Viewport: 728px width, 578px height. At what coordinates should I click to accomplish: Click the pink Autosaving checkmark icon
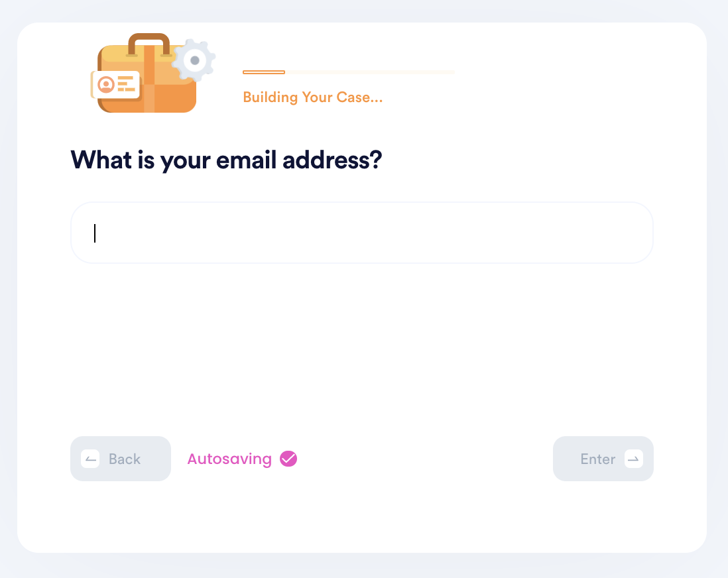coord(288,459)
